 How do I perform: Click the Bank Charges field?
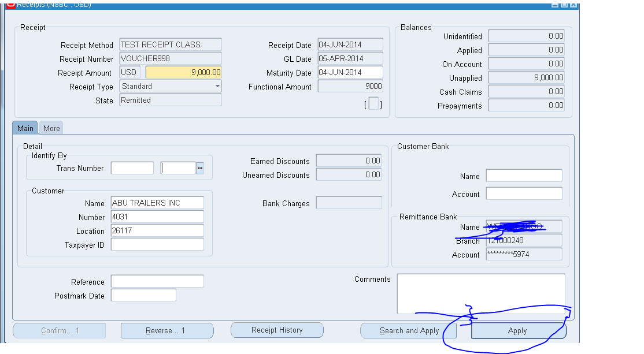[x=349, y=203]
